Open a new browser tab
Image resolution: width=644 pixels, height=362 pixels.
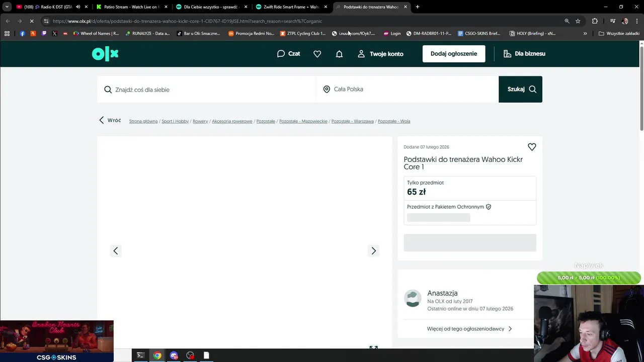418,7
